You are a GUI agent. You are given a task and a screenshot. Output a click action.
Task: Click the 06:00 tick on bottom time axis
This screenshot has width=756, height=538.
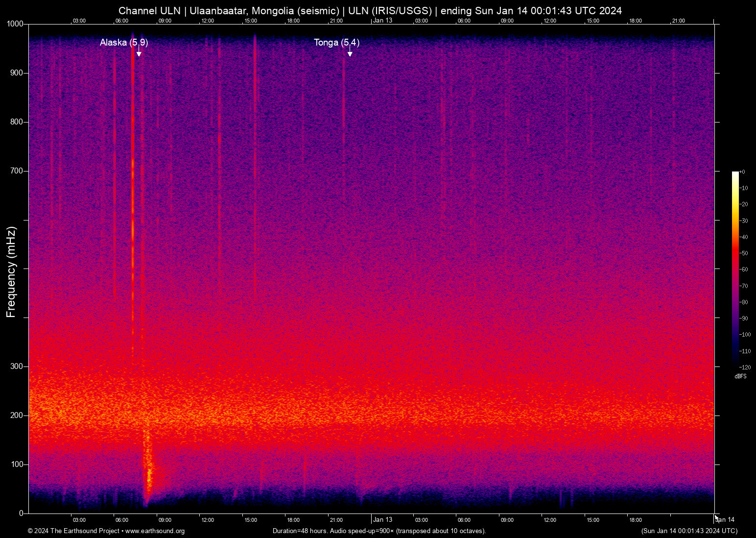pyautogui.click(x=122, y=520)
